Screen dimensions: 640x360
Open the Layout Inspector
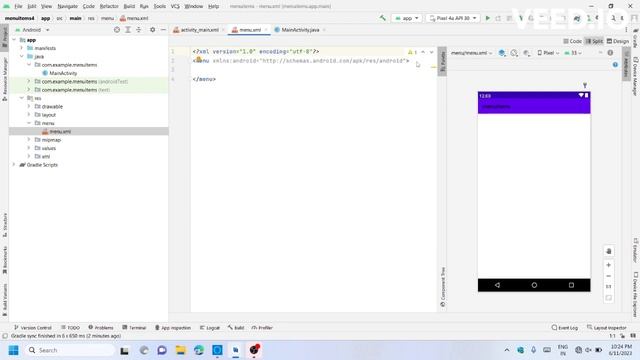[x=607, y=328]
